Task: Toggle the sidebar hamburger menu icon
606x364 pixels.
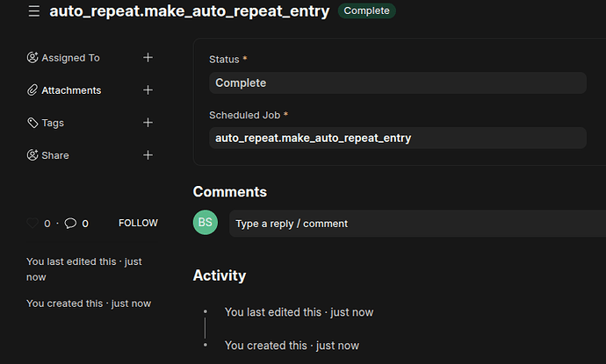Action: [x=33, y=11]
